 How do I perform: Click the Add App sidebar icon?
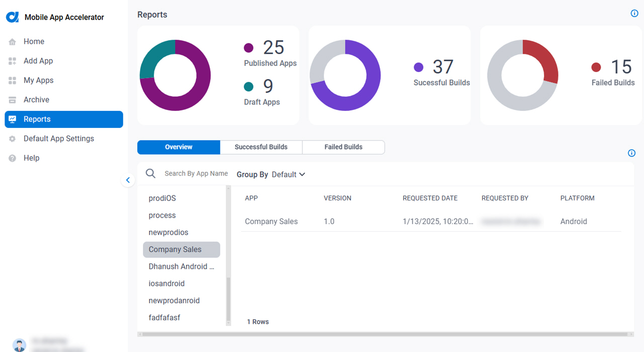[x=13, y=61]
